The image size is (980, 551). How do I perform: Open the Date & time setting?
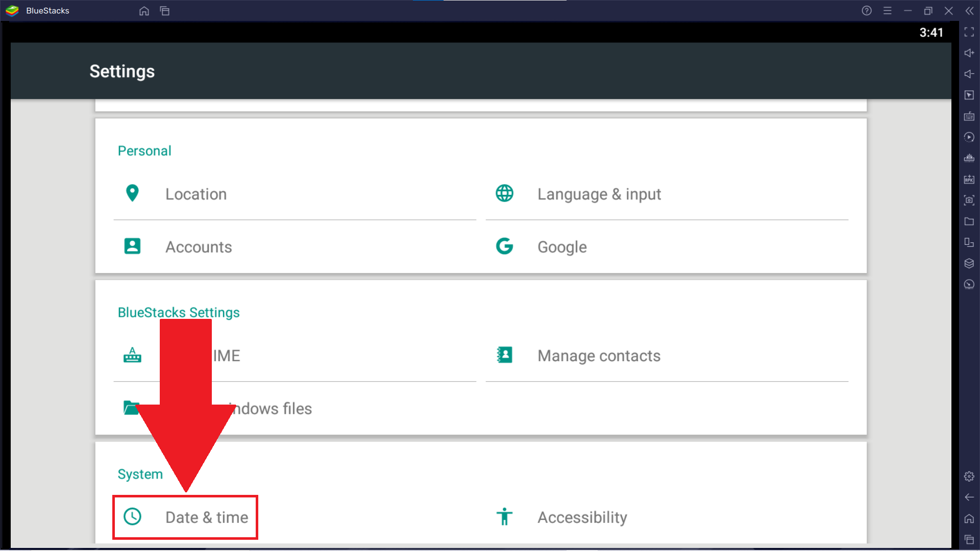coord(295,517)
